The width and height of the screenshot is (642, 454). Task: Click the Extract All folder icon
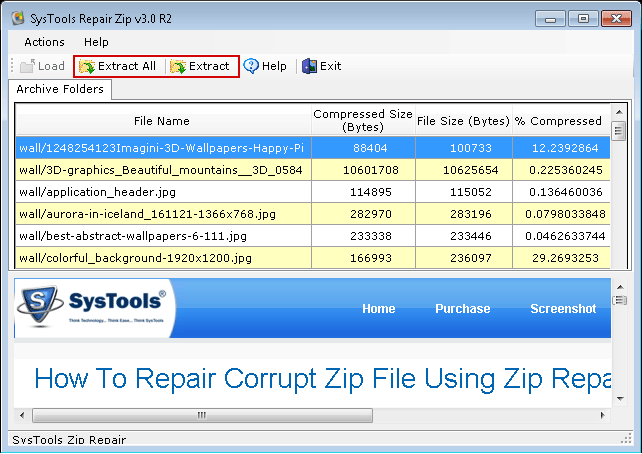(87, 66)
